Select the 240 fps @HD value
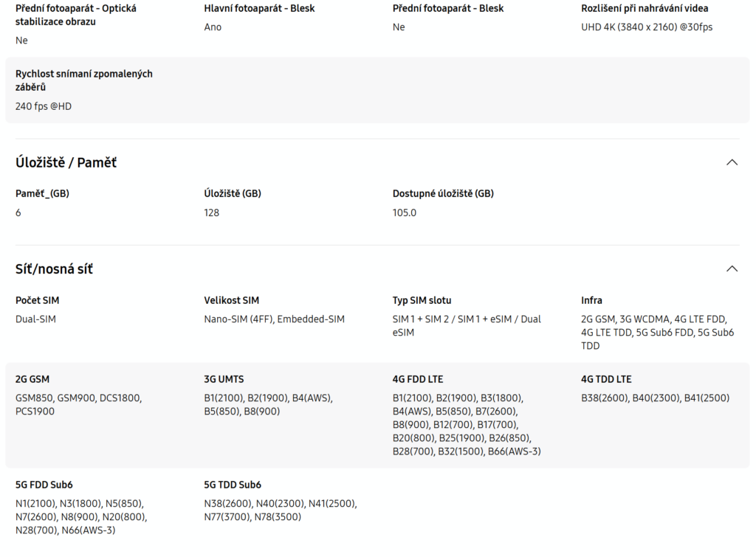 click(44, 106)
